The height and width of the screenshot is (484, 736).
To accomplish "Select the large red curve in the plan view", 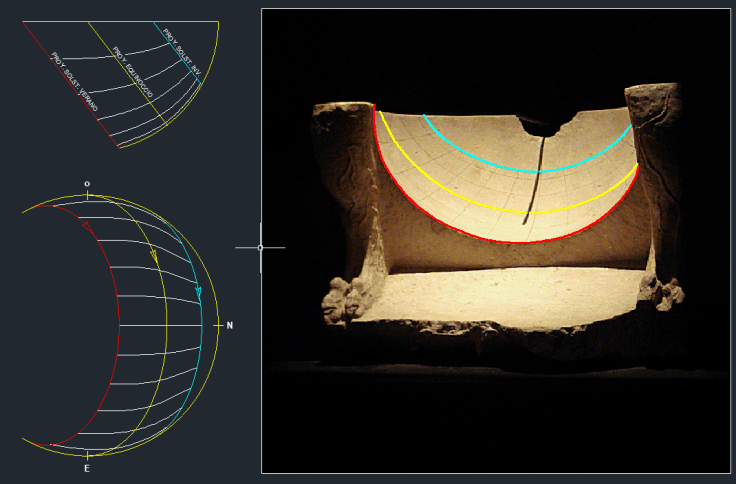I will [x=118, y=320].
